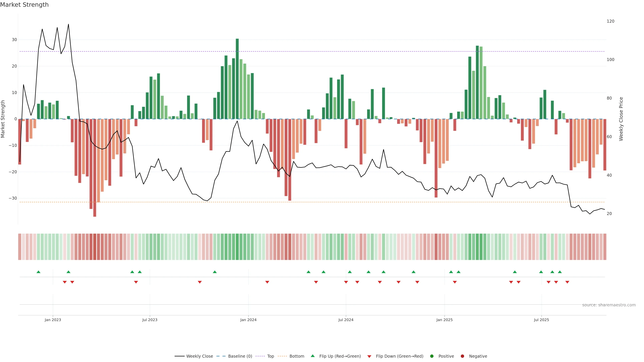The height and width of the screenshot is (362, 644).
Task: Click Negative red circle legend icon
Action: coord(462,356)
